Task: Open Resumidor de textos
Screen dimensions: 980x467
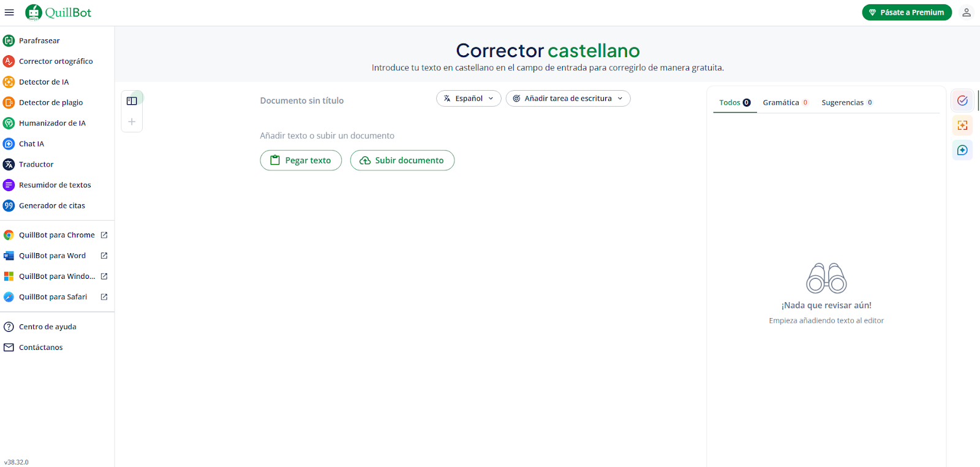Action: [55, 185]
